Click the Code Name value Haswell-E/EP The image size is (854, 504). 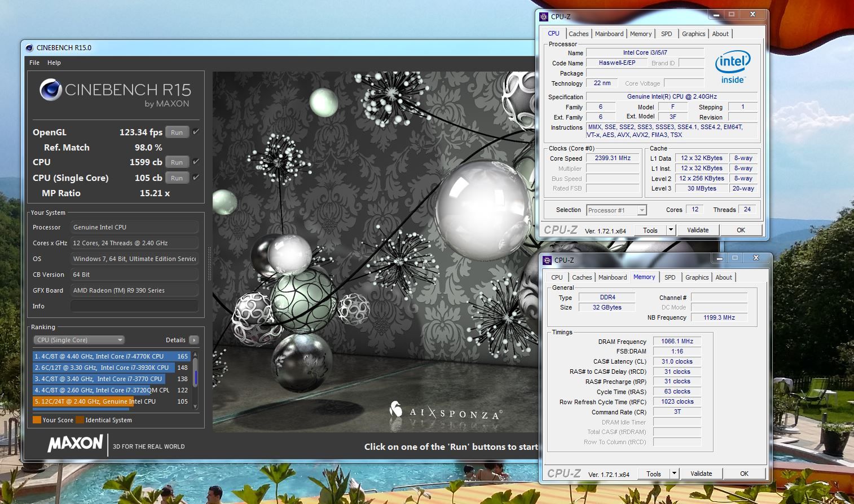pos(617,63)
